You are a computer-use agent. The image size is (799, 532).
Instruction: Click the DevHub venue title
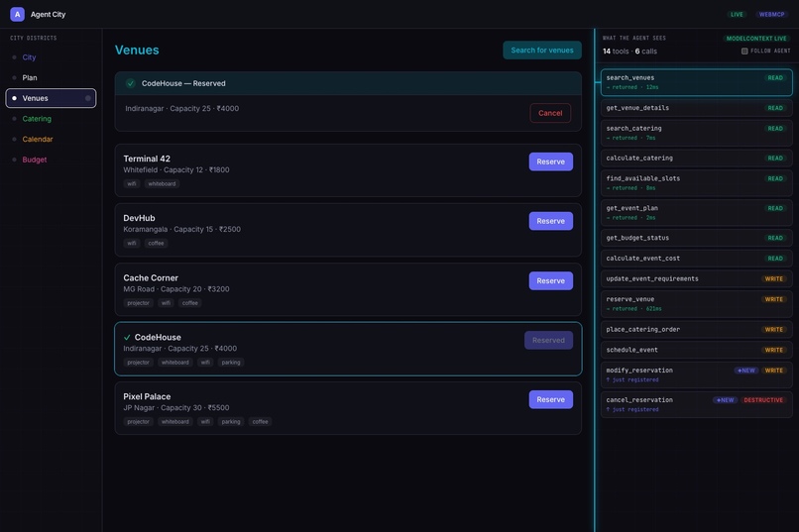click(139, 218)
